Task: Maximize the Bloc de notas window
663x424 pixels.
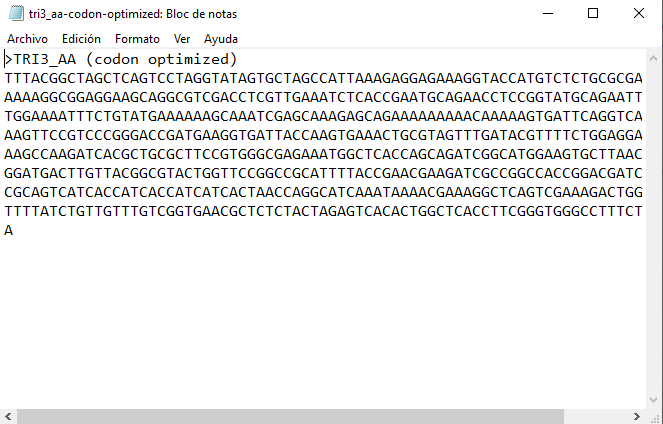Action: coord(592,13)
